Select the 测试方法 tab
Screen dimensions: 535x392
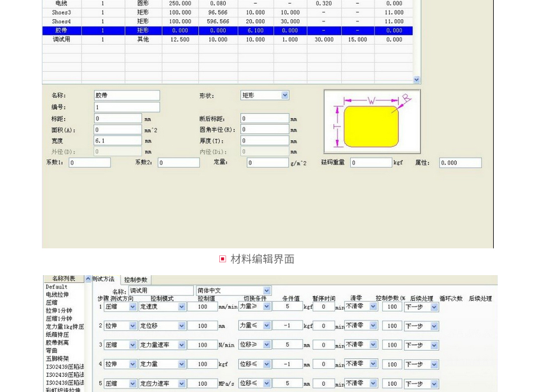[x=104, y=280]
